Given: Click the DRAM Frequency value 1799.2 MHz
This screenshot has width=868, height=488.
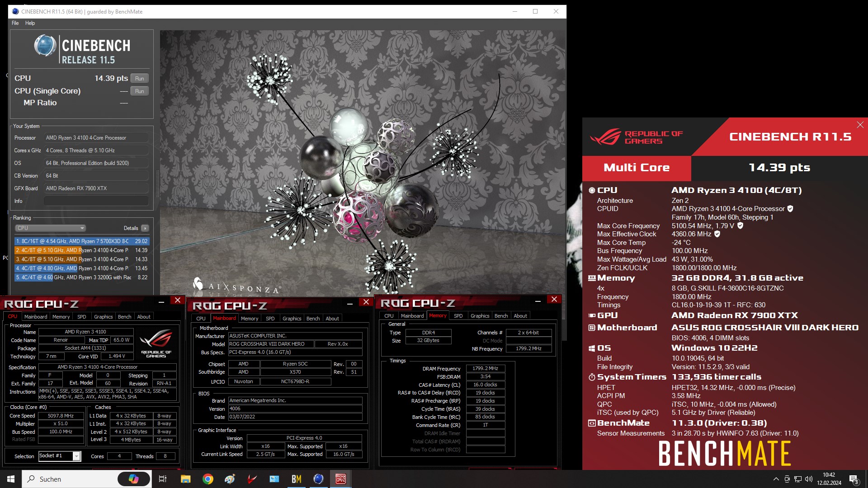Looking at the screenshot, I should pyautogui.click(x=485, y=369).
